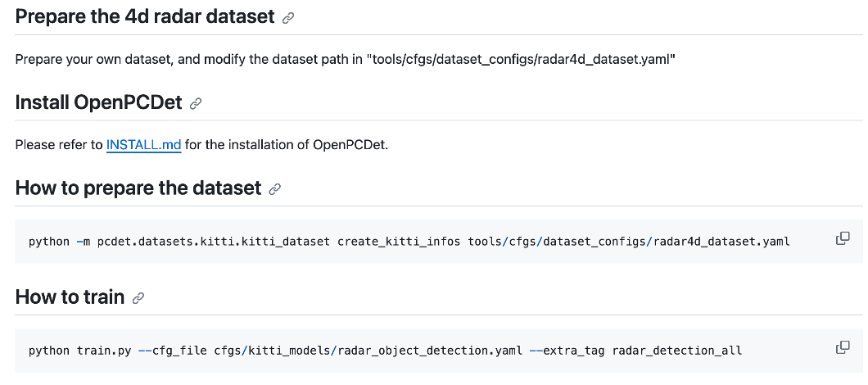Click the 'Please refer to' sentence text
The image size is (868, 385).
59,146
